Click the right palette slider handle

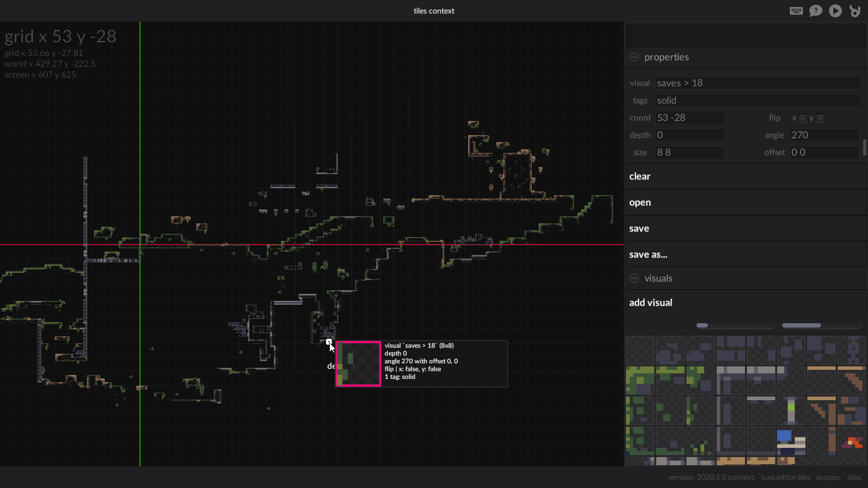(801, 325)
